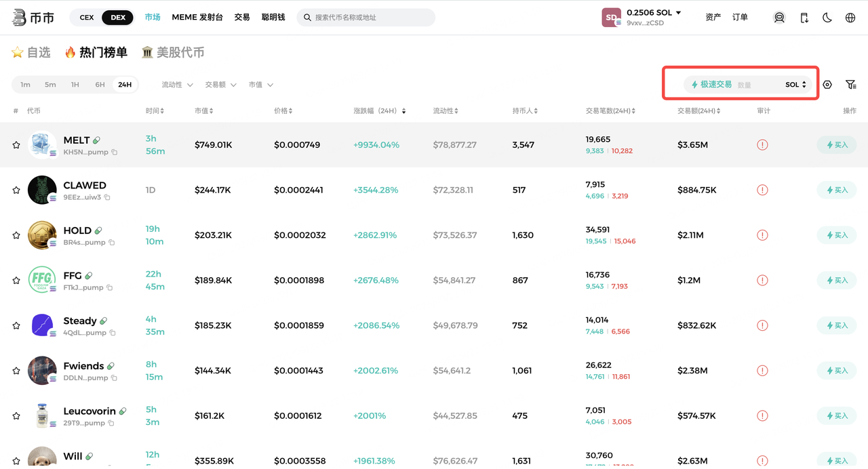
Task: Switch the exchange toggle to CEX
Action: click(x=87, y=18)
